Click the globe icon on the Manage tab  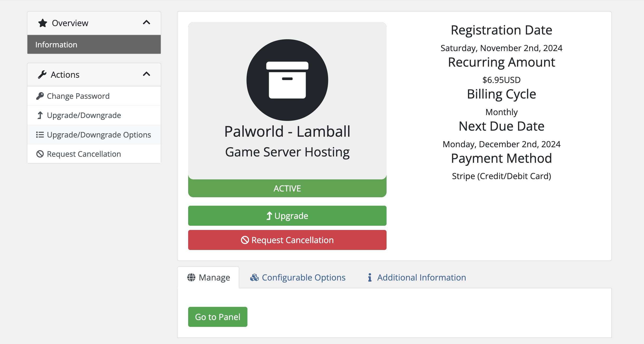pyautogui.click(x=191, y=277)
